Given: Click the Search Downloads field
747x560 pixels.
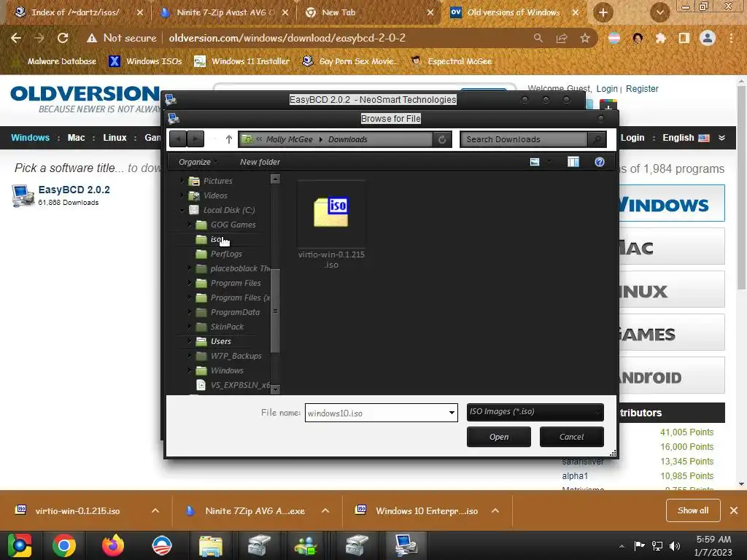Looking at the screenshot, I should (x=524, y=139).
